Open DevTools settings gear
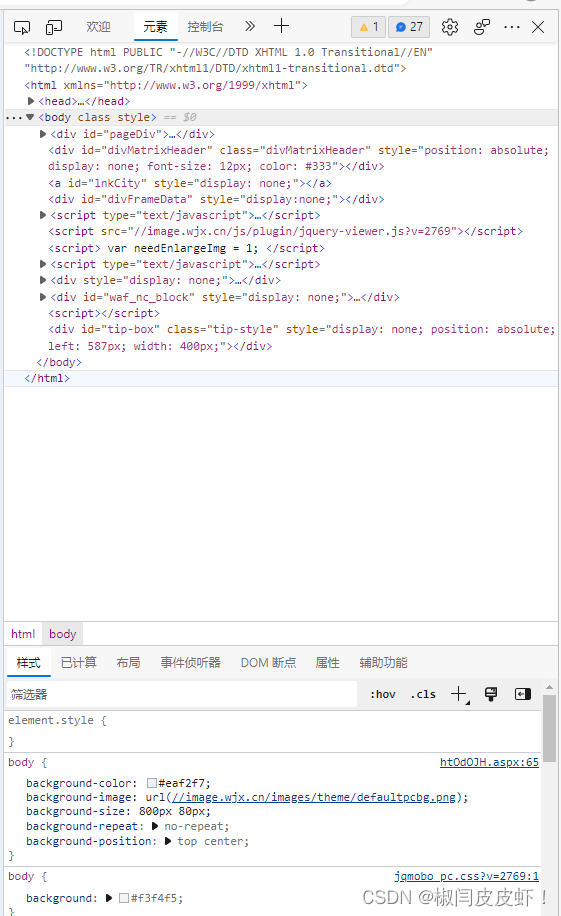Viewport: 561px width, 916px height. point(449,27)
